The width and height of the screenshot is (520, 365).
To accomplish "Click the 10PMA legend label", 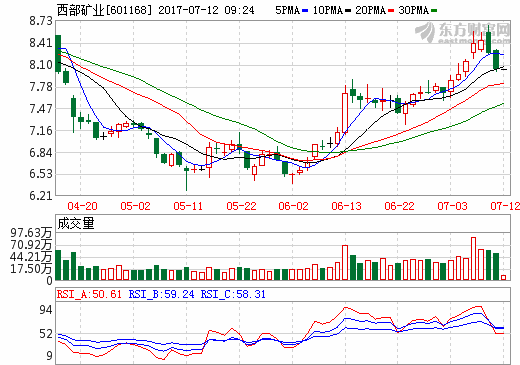I will click(328, 10).
